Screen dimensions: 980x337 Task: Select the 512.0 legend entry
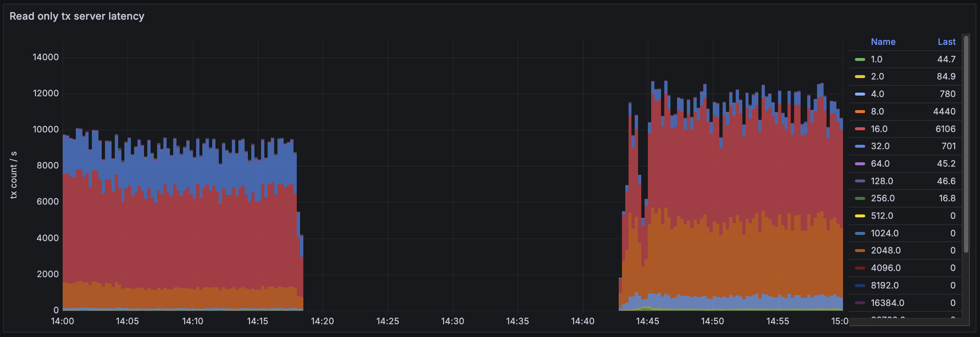pyautogui.click(x=882, y=216)
